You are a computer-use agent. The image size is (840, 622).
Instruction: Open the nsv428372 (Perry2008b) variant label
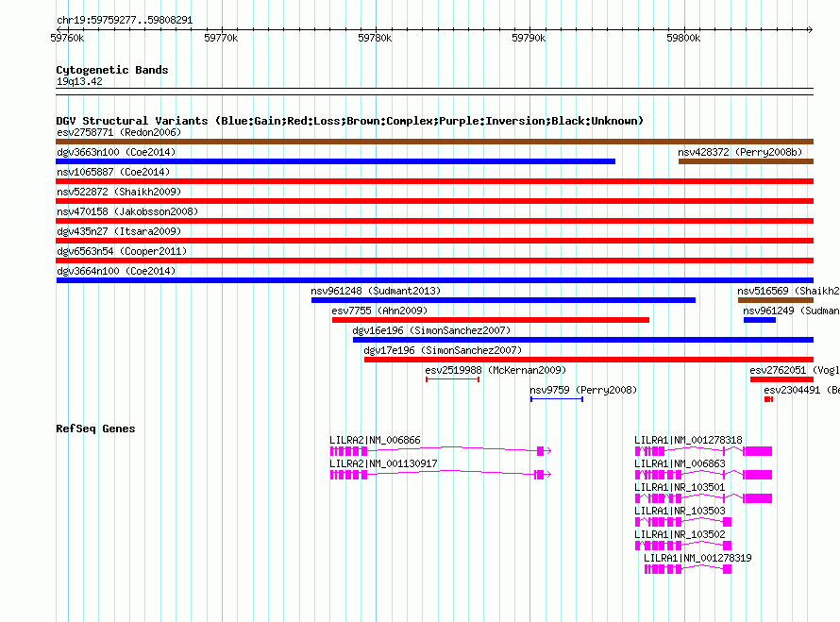[x=739, y=152]
